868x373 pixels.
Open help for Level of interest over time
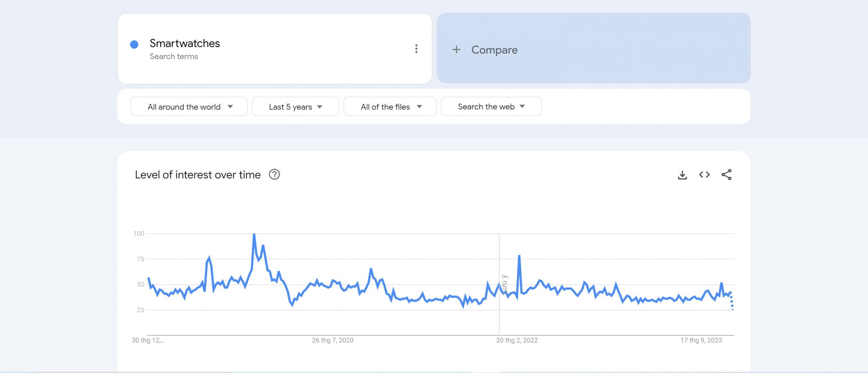[x=274, y=175]
